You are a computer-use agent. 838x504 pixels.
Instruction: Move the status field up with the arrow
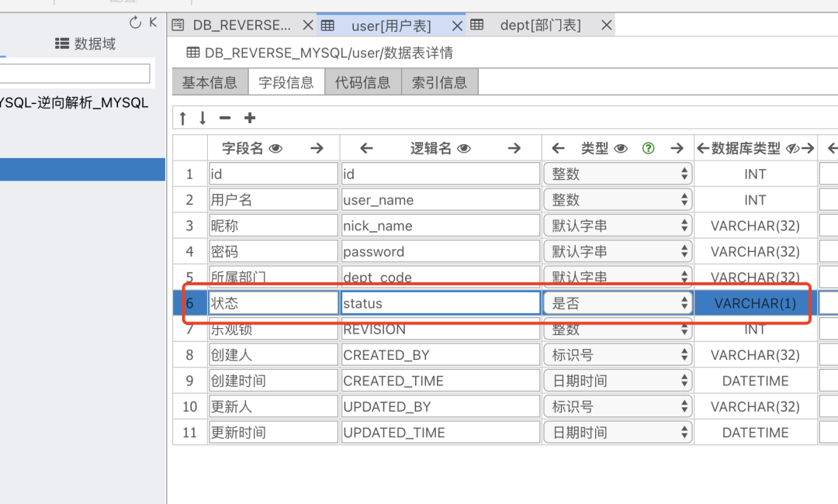click(x=183, y=118)
